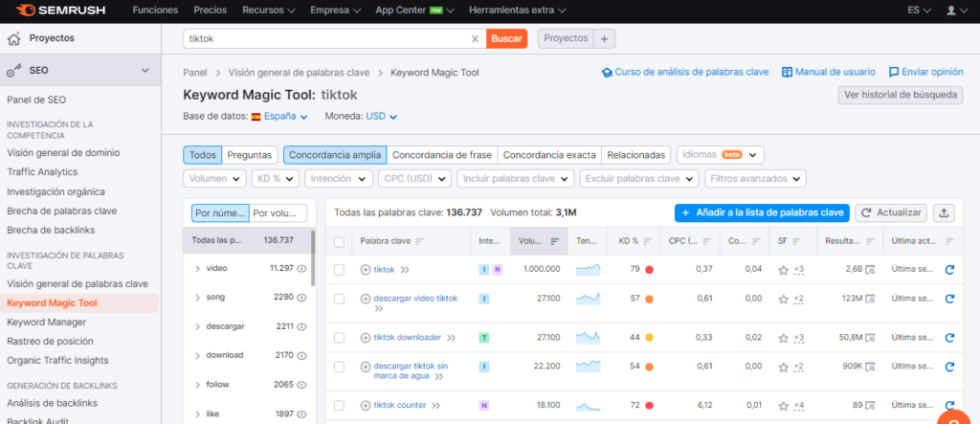The height and width of the screenshot is (424, 980).
Task: Click the star SF icon in tiktok row
Action: 783,270
